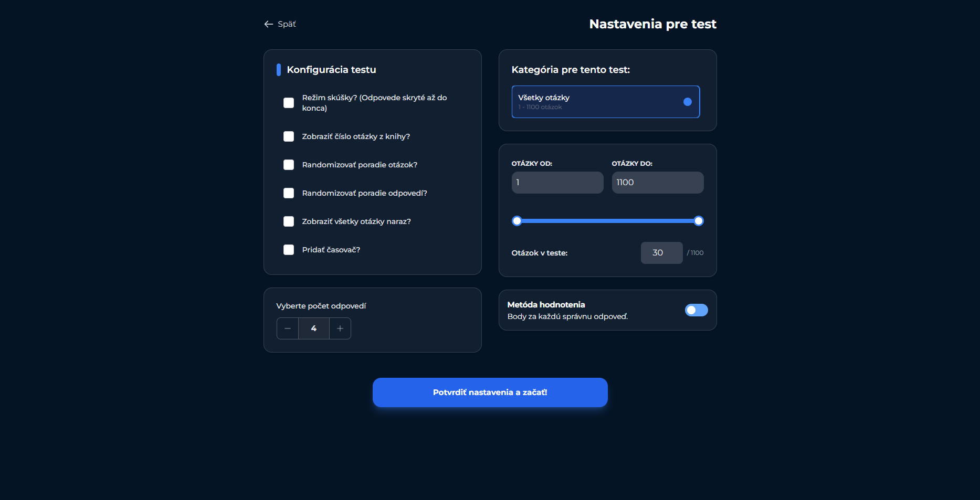Click the answer count value 4
The image size is (980, 500).
click(x=314, y=328)
